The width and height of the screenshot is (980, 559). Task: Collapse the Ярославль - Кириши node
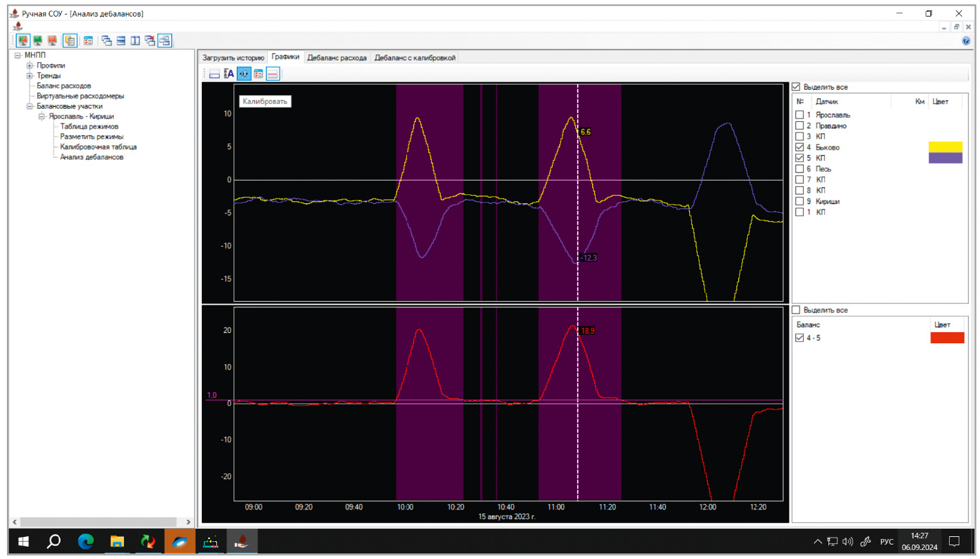(x=41, y=117)
